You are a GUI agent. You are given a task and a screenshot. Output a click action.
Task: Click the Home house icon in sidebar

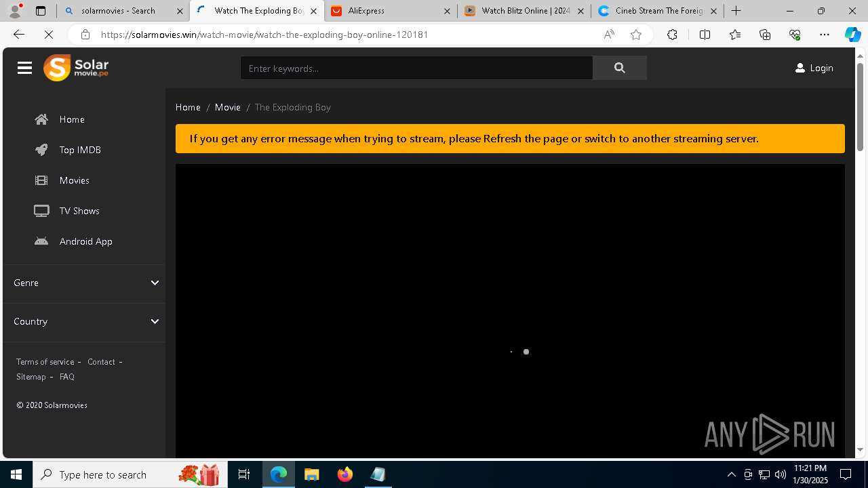tap(41, 119)
